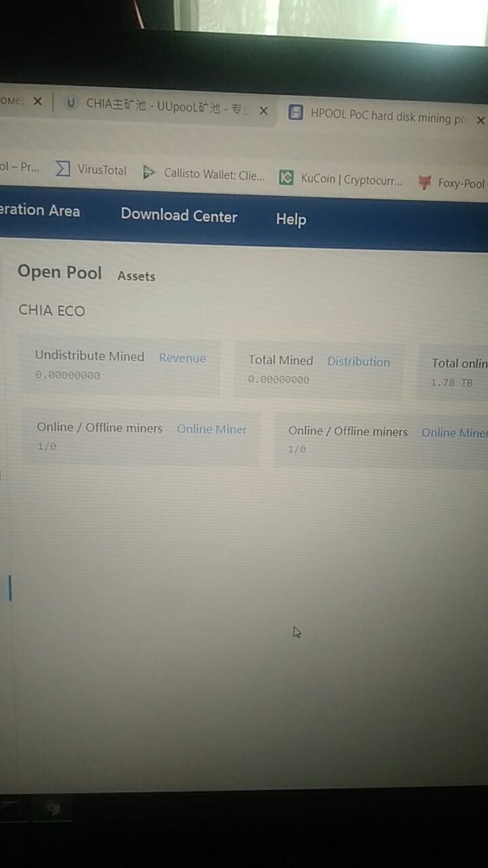Open the Foxy-Pool bookmark
The width and height of the screenshot is (488, 868).
(452, 183)
